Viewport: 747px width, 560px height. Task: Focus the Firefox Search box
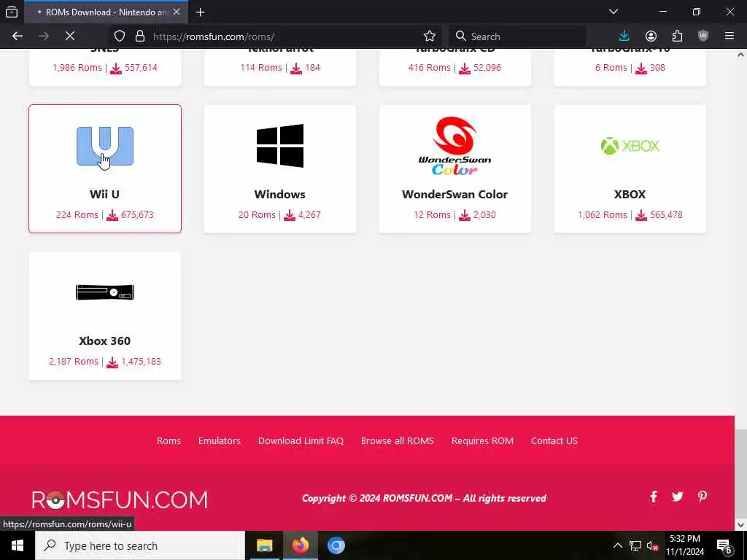[518, 36]
